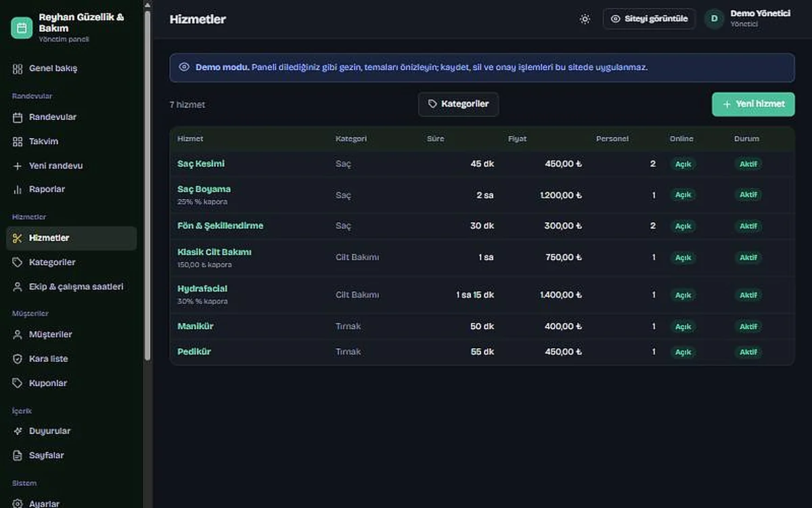Click the person icon for Ekip & çalışma saatleri
Image resolution: width=812 pixels, height=508 pixels.
coord(18,287)
